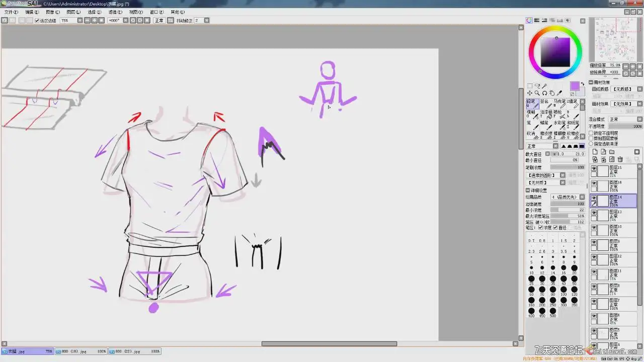Swap foreground and background colors
The width and height of the screenshot is (644, 362).
point(583,84)
